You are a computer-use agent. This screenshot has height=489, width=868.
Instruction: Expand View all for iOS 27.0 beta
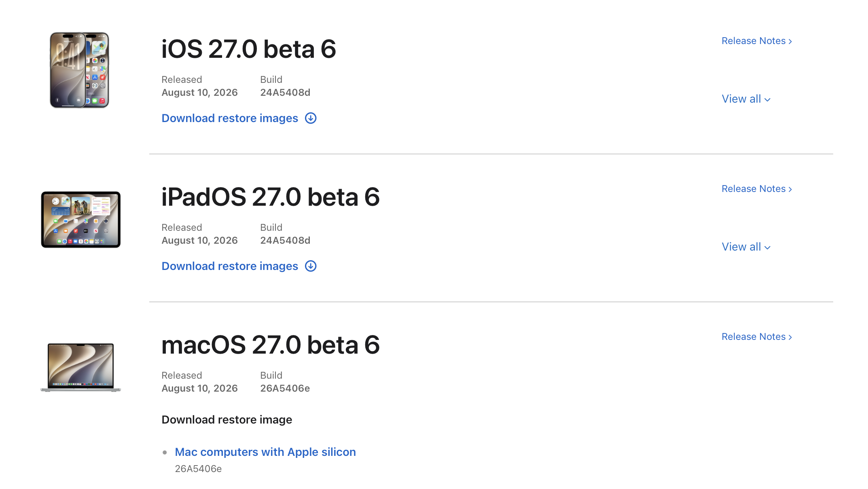tap(746, 99)
